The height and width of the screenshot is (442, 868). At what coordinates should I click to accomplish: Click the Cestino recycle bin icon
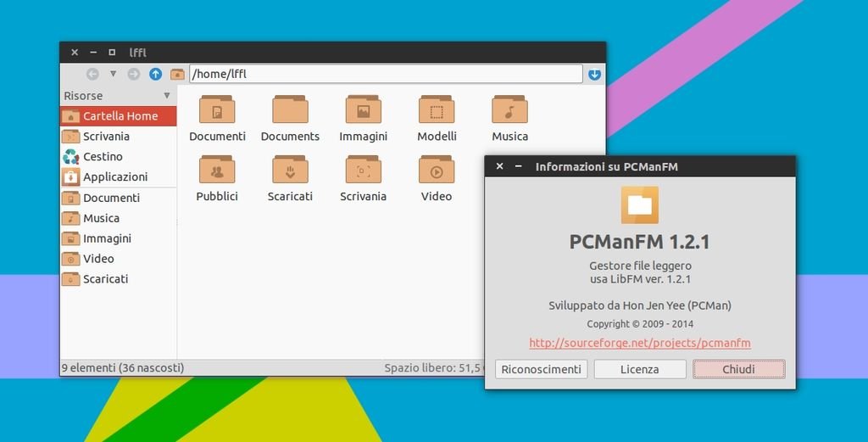pyautogui.click(x=71, y=157)
